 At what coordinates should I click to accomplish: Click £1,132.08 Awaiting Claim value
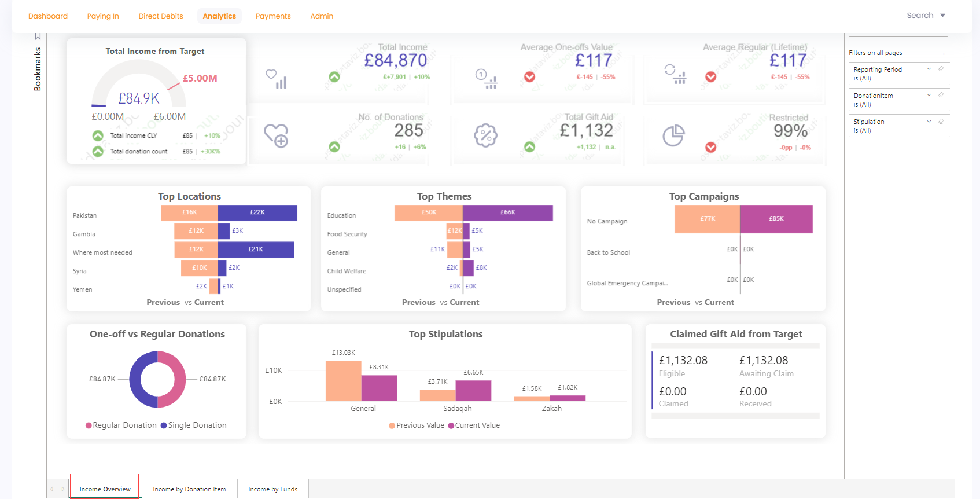coord(764,361)
